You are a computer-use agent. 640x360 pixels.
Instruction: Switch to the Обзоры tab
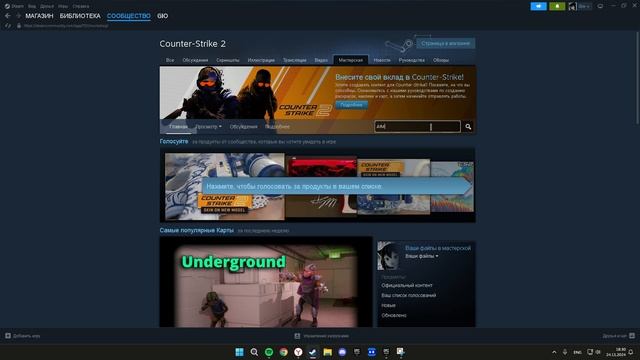(441, 60)
